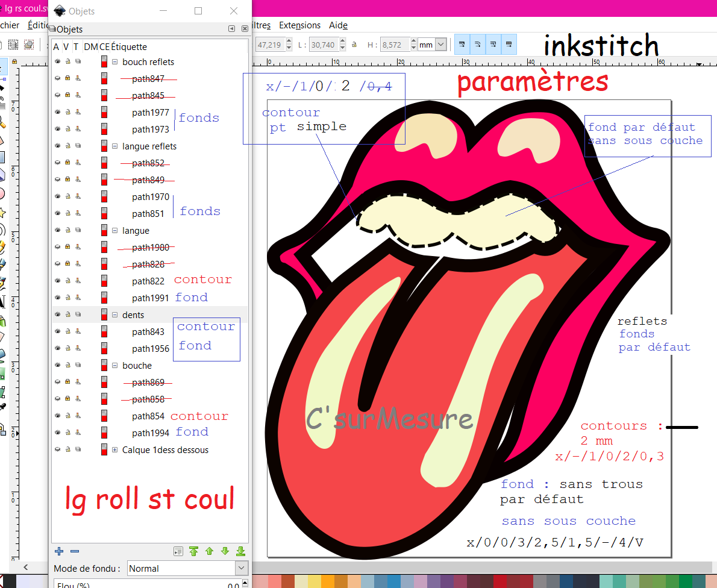
Task: Move selection up one step
Action: [x=210, y=551]
